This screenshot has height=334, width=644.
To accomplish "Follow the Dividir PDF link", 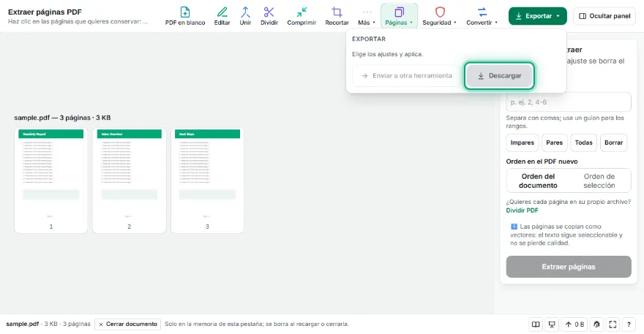I will point(522,210).
